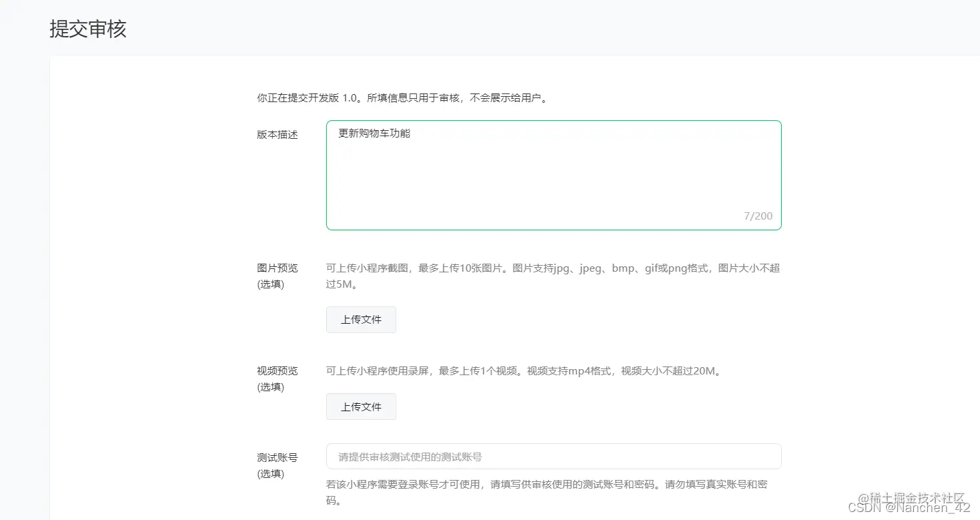Click the notice text 你正在提交开发版 1.0

tap(404, 98)
